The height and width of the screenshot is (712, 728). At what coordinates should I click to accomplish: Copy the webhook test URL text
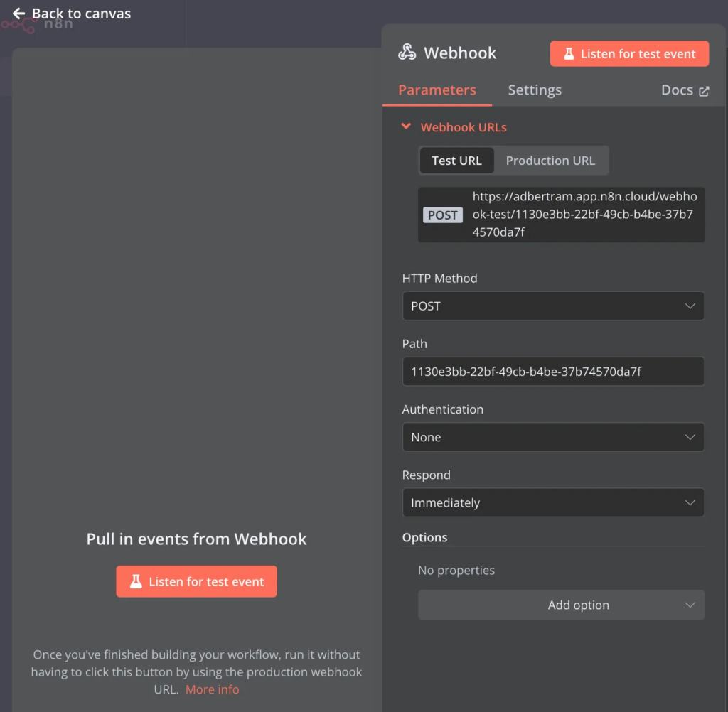(584, 214)
